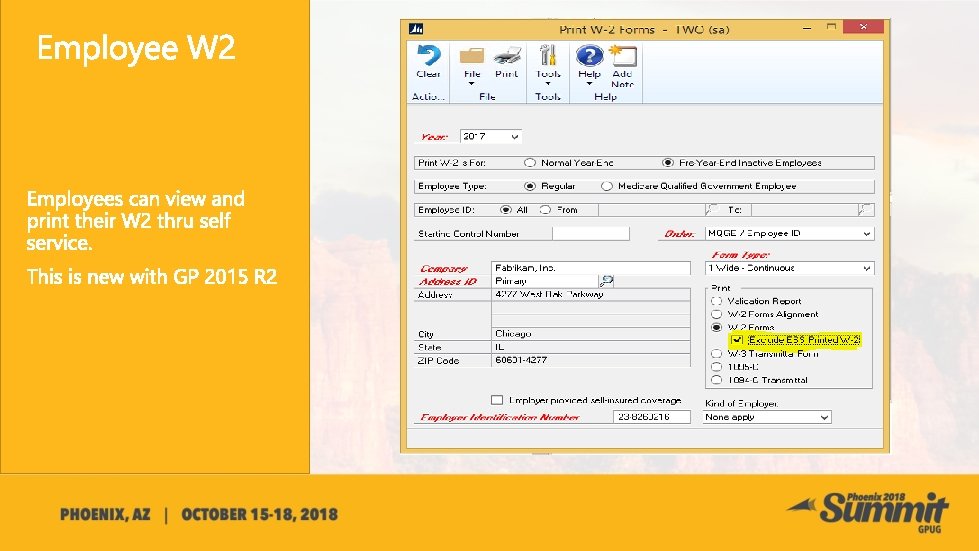Click the Print printer icon

507,56
